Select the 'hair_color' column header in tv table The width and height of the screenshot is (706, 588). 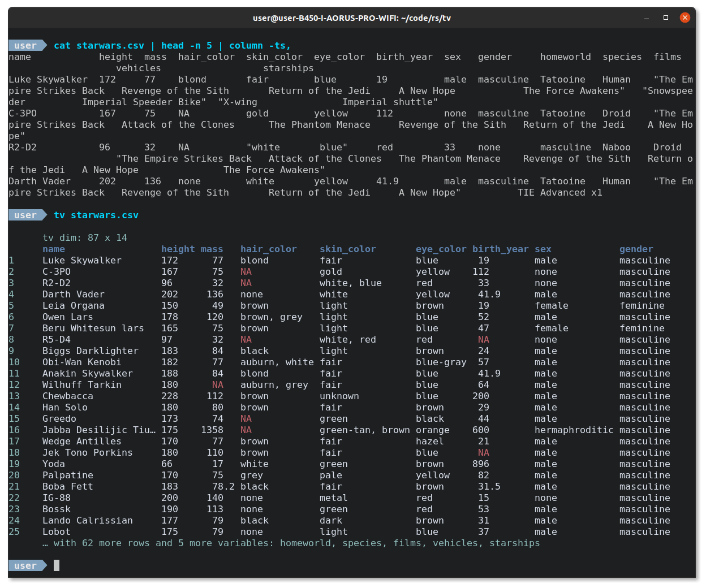[x=269, y=249]
